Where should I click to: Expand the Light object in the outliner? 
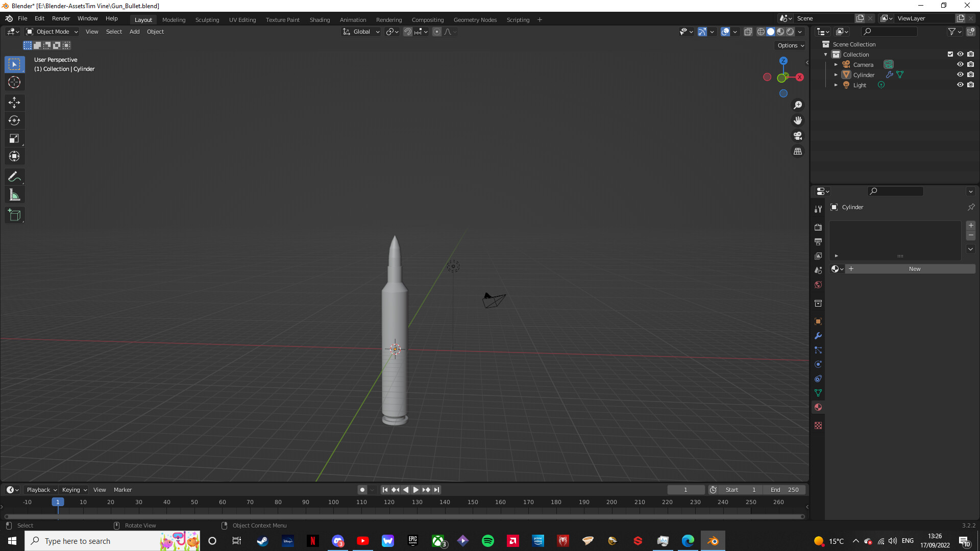pos(836,85)
